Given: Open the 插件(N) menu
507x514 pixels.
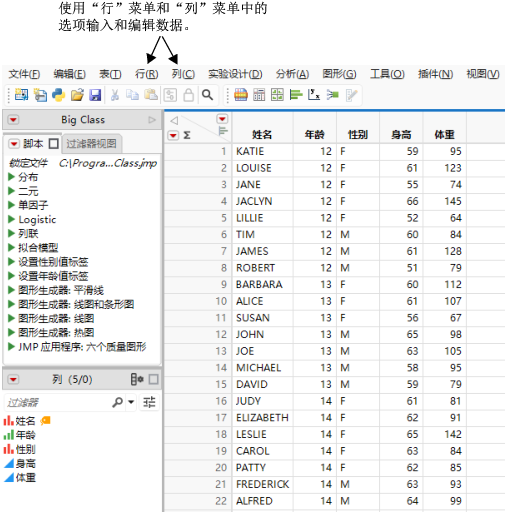Looking at the screenshot, I should (x=435, y=74).
